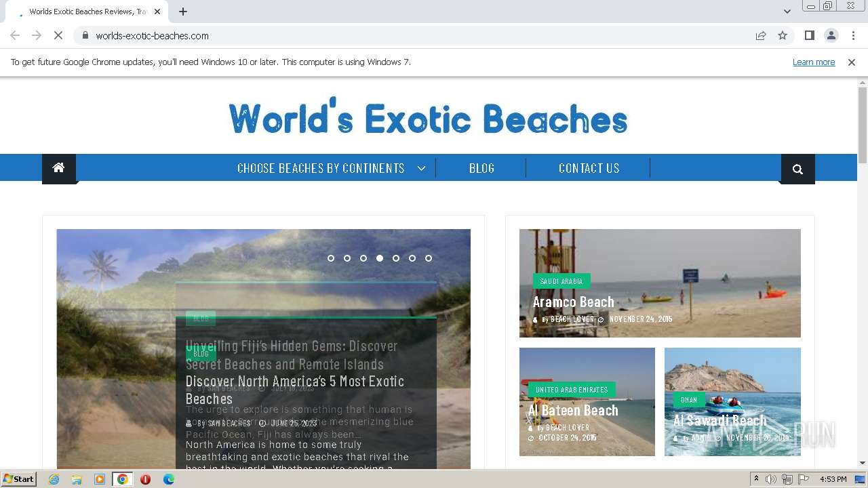Click the page vertical scrollbar thumb
This screenshot has width=868, height=488.
tap(862, 125)
